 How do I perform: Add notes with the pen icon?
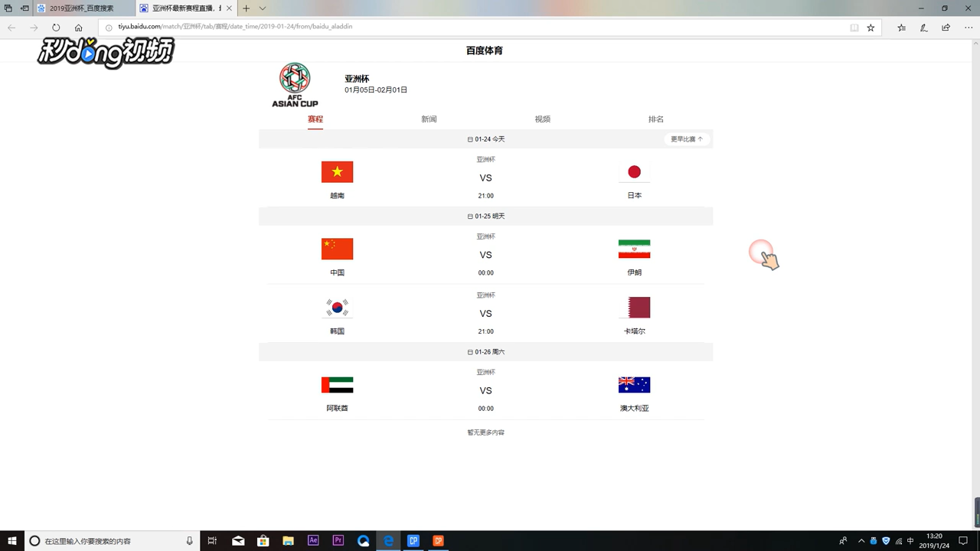coord(923,28)
